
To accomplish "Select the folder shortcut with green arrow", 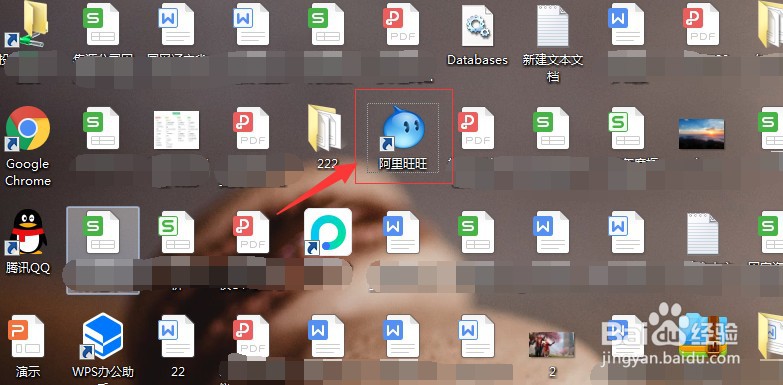I will 28,24.
